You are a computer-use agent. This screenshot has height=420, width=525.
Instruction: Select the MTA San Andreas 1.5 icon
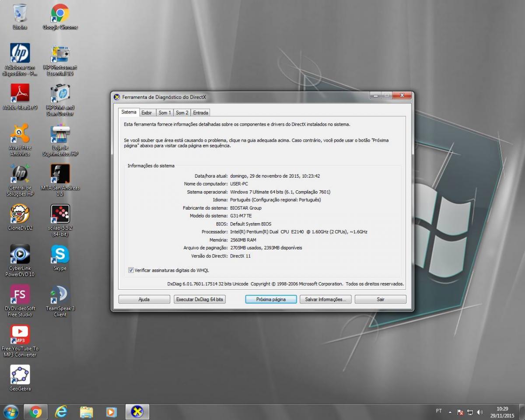point(60,180)
